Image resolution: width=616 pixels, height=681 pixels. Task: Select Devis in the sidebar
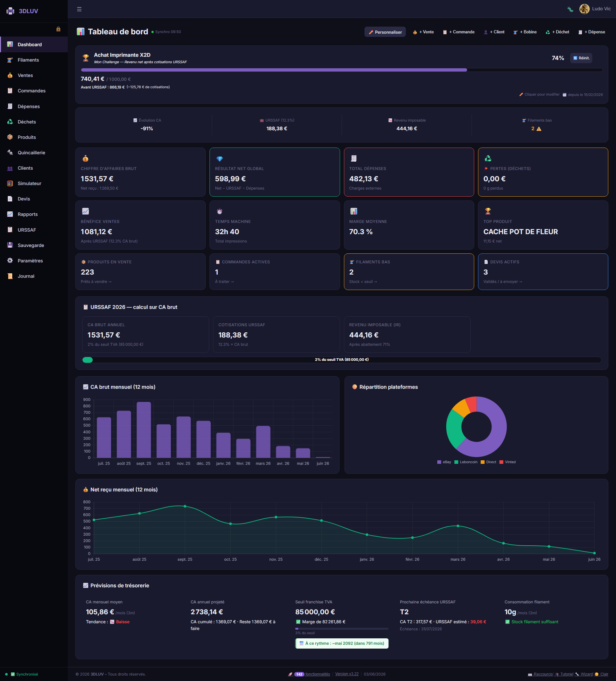(34, 199)
